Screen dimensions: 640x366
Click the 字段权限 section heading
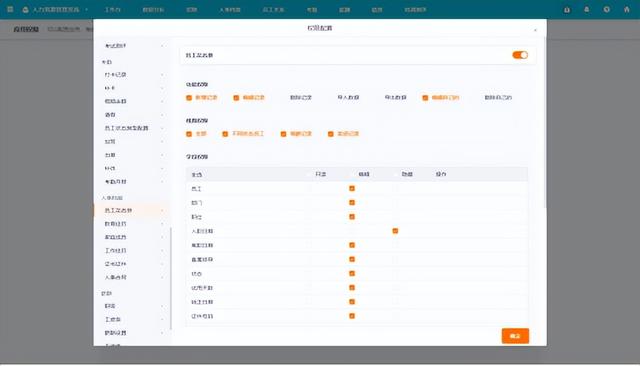197,157
